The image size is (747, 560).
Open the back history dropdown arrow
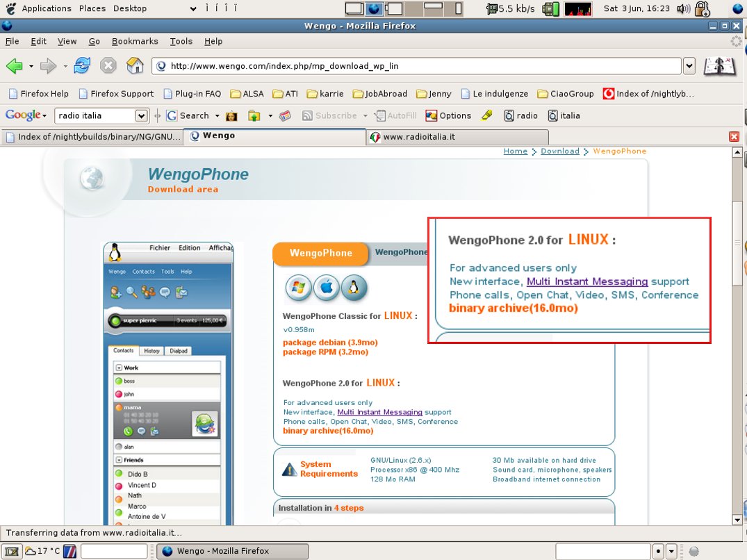(x=31, y=66)
